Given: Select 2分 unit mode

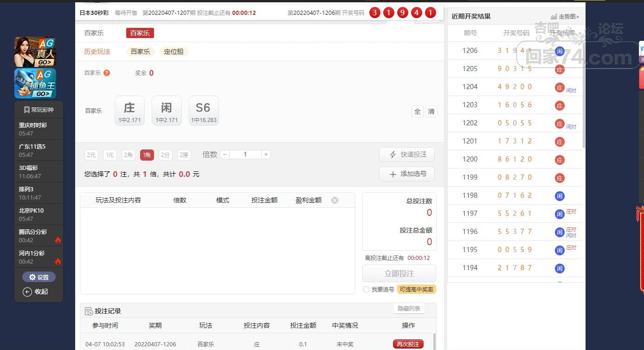Looking at the screenshot, I should coord(165,155).
